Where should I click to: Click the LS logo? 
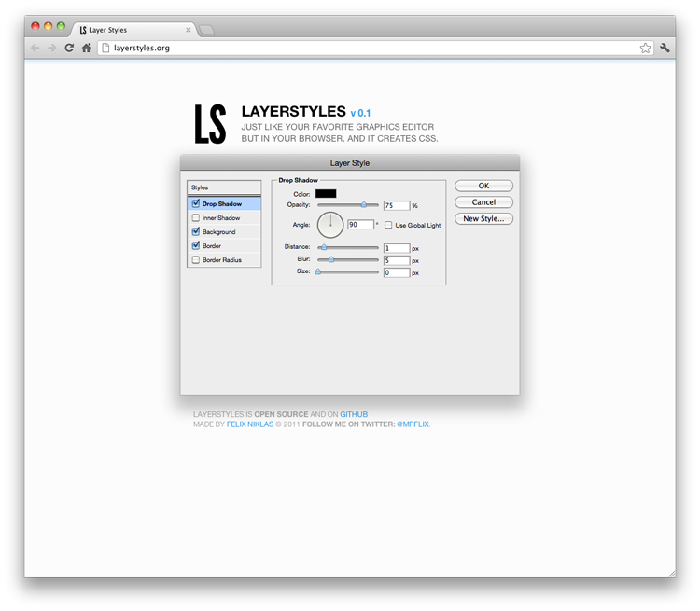[x=210, y=124]
